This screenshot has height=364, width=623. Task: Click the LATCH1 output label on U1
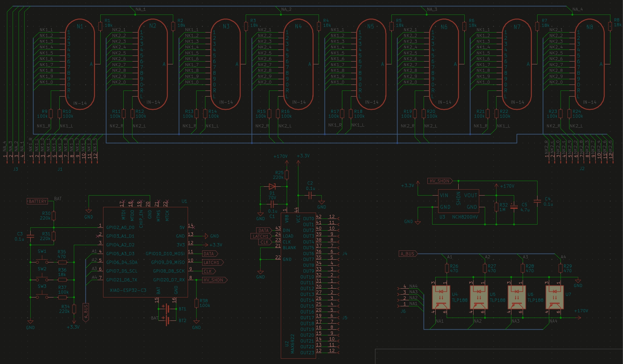pos(212,262)
